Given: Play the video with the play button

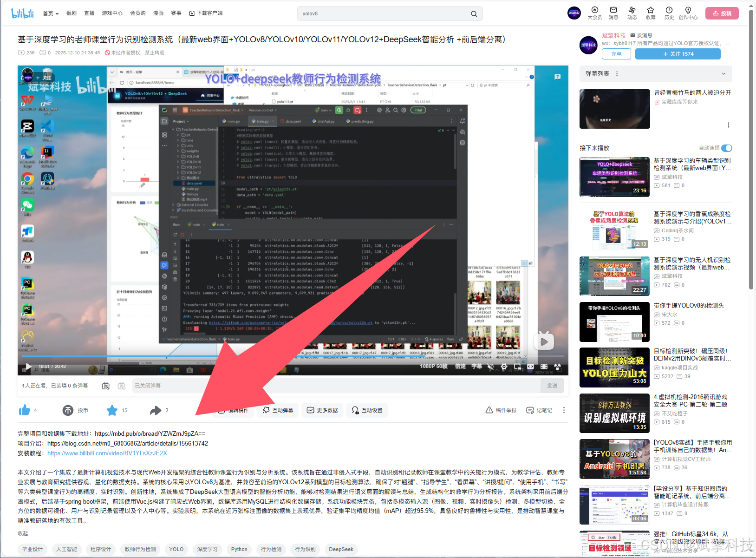Looking at the screenshot, I should (x=28, y=367).
